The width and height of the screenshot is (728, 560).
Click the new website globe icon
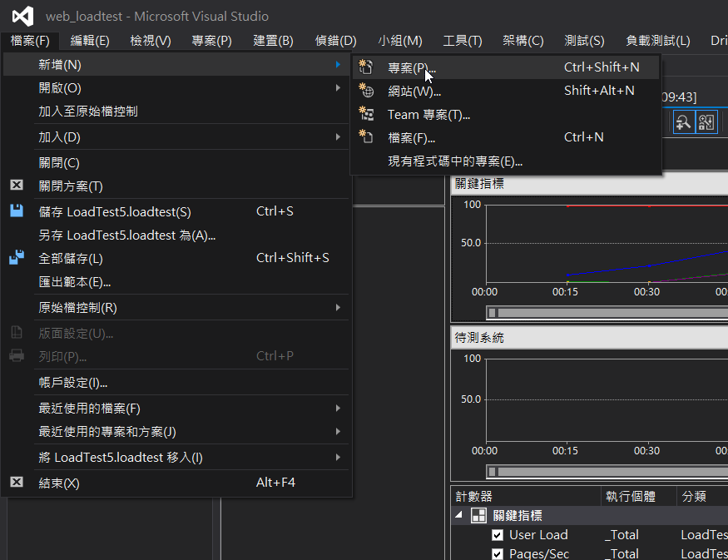coord(366,91)
